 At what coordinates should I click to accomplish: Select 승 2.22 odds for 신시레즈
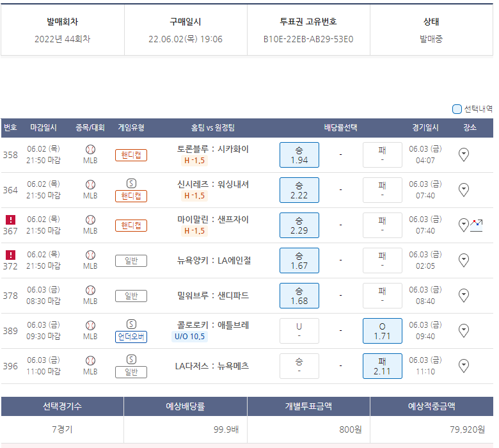point(299,190)
